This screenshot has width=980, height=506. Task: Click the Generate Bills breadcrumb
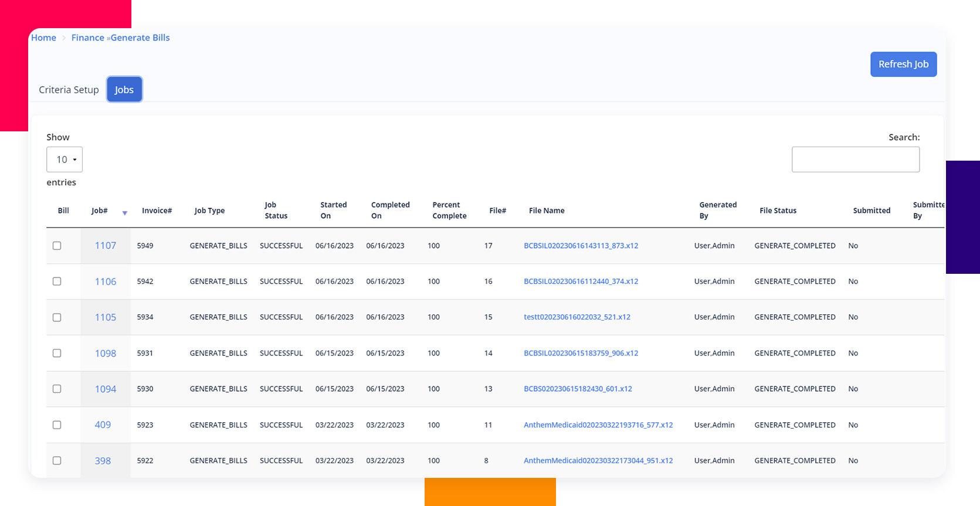(140, 38)
